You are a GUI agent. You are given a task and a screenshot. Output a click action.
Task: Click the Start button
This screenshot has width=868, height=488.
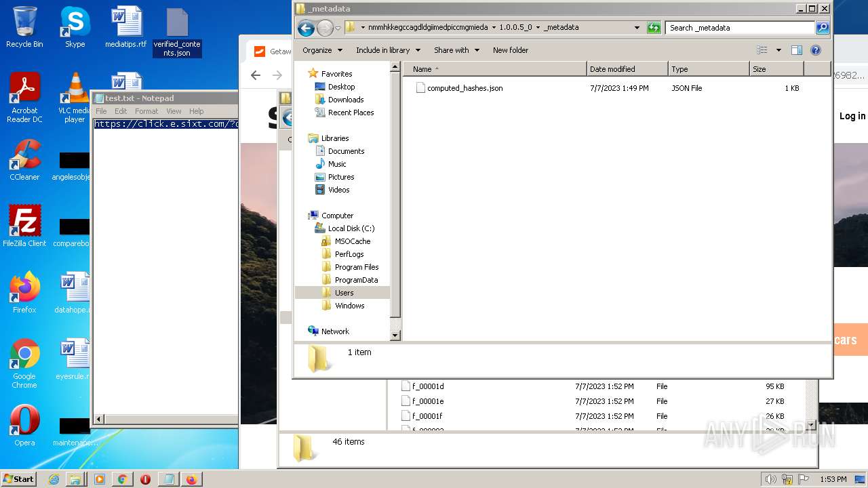(19, 479)
